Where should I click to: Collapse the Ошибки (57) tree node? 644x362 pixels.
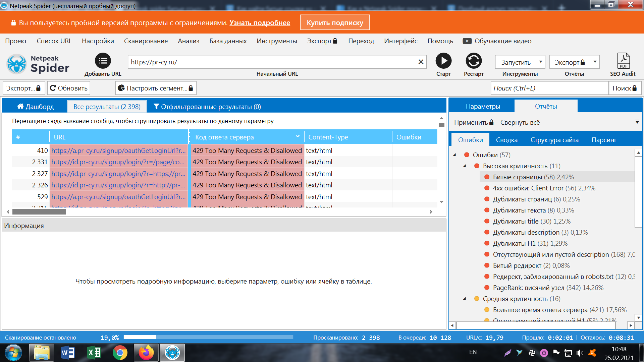[454, 155]
